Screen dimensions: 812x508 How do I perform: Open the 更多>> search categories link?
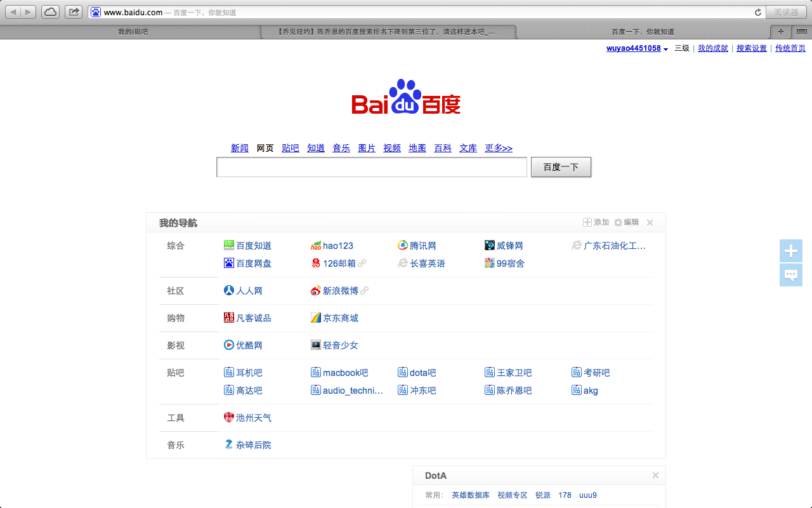point(499,148)
